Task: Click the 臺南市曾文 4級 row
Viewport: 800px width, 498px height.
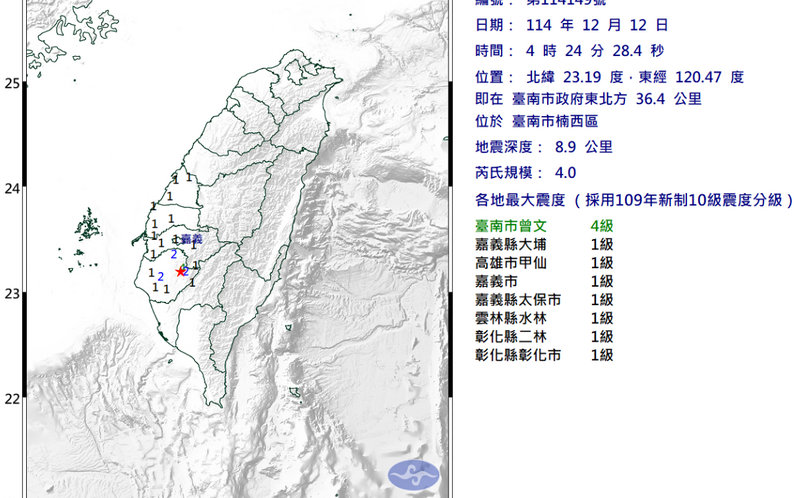Action: point(544,226)
